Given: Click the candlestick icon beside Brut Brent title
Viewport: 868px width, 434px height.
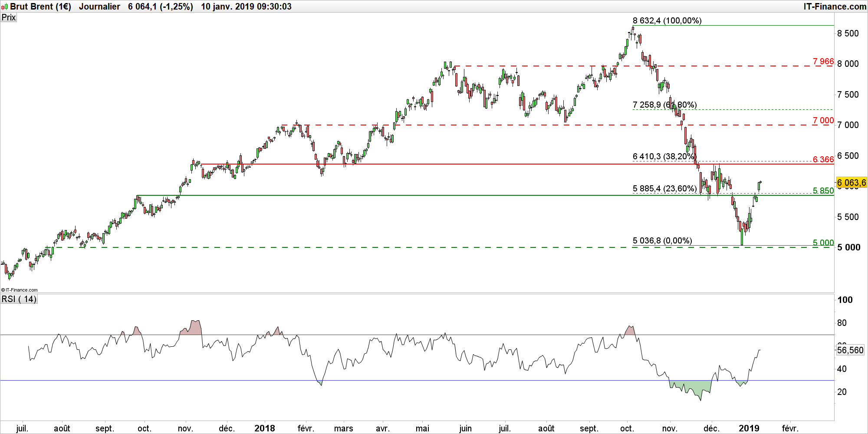Looking at the screenshot, I should point(4,7).
